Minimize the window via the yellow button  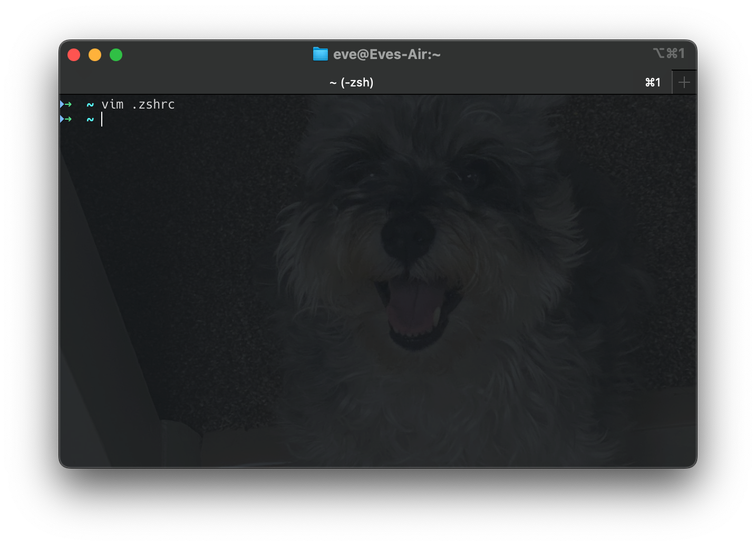[x=95, y=54]
